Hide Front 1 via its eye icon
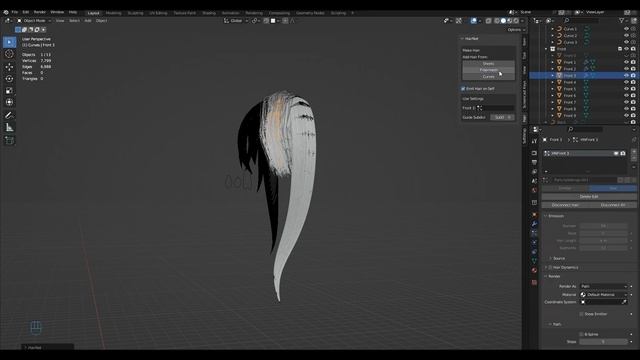This screenshot has width=640, height=360. (627, 62)
